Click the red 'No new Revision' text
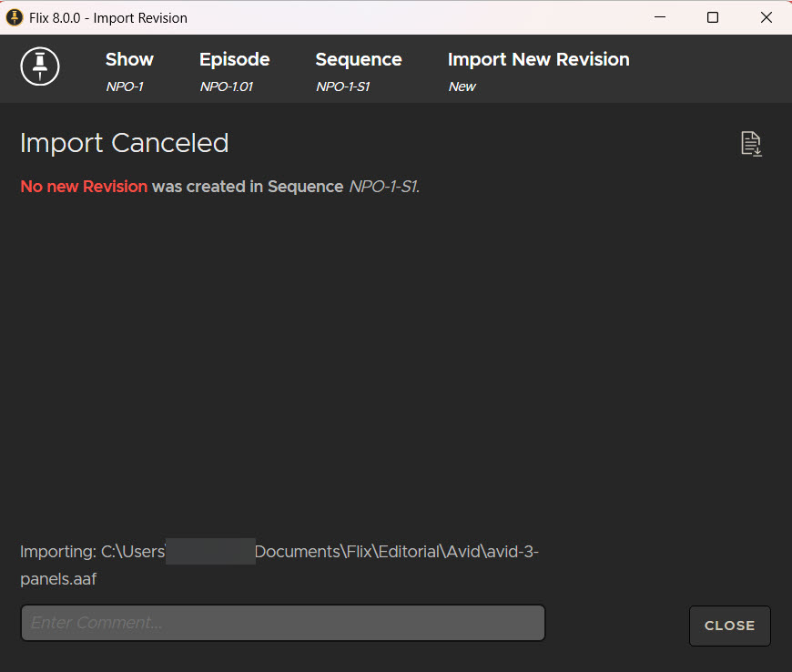 coord(84,187)
